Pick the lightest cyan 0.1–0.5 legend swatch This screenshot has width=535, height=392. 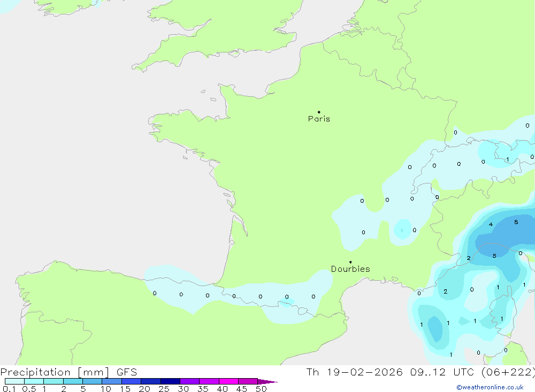14,381
